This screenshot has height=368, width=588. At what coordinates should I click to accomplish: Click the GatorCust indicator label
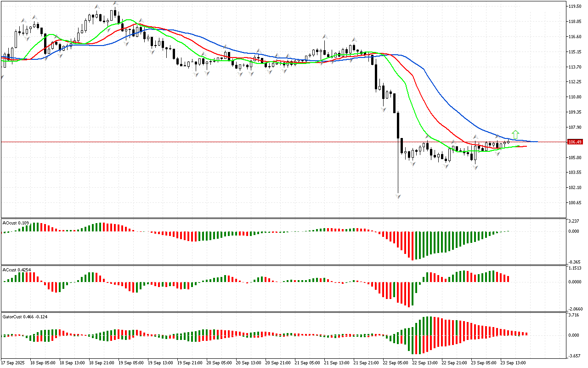tap(24, 316)
